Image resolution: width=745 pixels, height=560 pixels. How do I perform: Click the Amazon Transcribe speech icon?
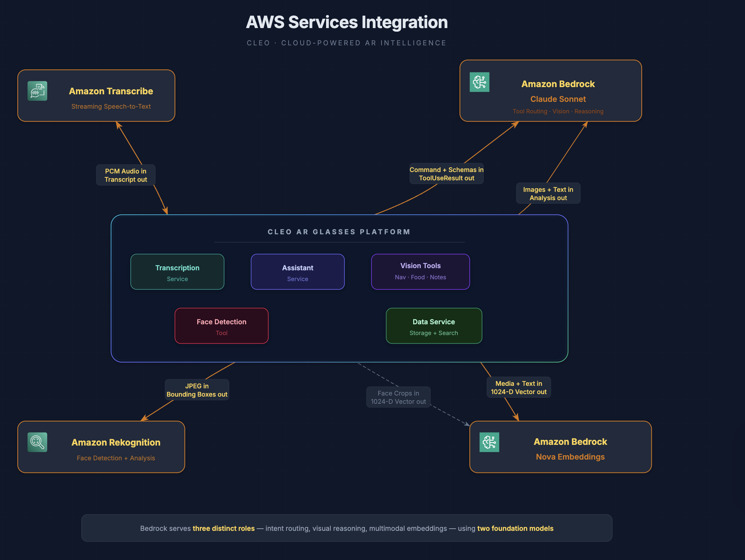click(x=37, y=91)
